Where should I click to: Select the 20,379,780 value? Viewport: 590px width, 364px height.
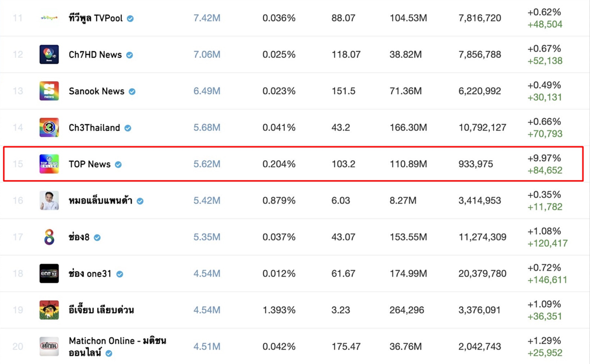pyautogui.click(x=482, y=273)
